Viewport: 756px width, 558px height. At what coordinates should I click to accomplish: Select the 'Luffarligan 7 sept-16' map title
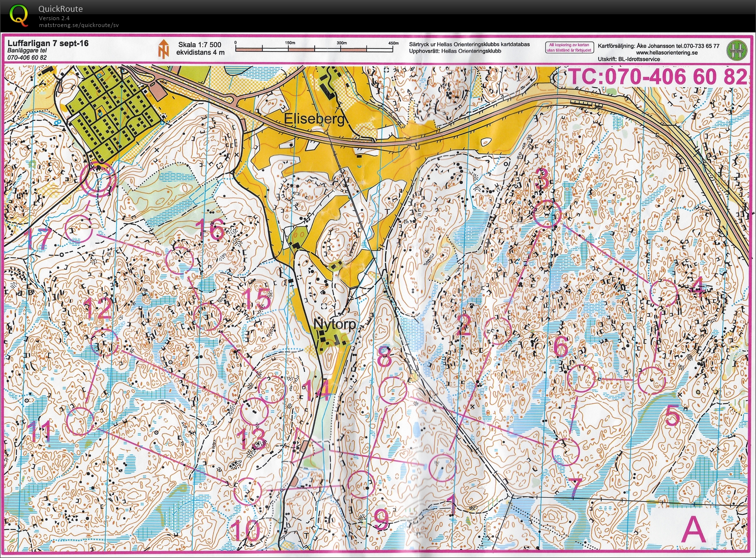[x=48, y=43]
